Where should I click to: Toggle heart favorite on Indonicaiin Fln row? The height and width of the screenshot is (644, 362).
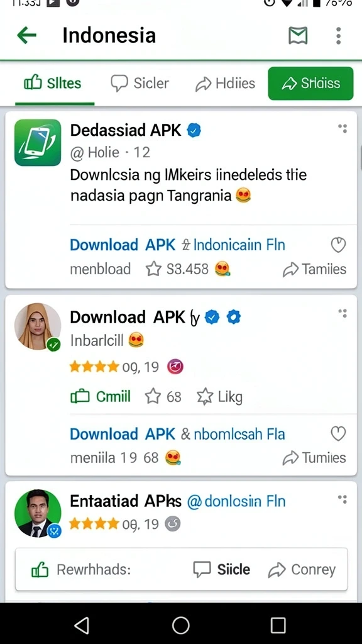[x=338, y=245]
